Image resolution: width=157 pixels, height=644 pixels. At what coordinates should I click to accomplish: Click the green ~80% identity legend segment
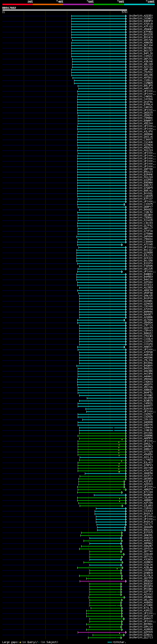click(109, 4)
